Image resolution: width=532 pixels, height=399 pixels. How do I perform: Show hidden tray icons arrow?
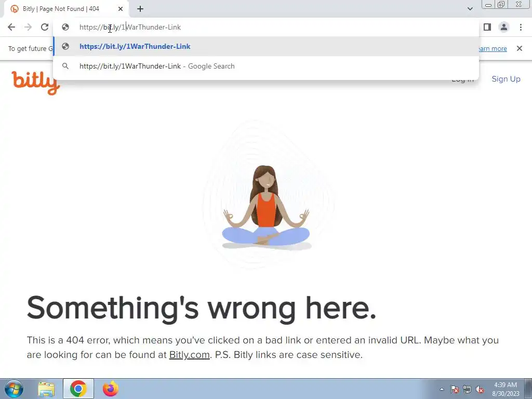tap(442, 389)
